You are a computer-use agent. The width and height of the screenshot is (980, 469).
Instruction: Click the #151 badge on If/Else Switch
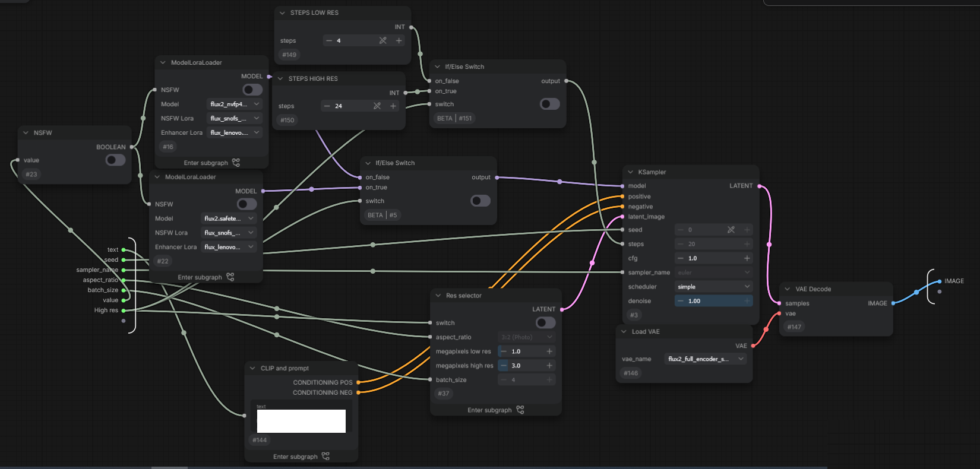[x=466, y=118]
